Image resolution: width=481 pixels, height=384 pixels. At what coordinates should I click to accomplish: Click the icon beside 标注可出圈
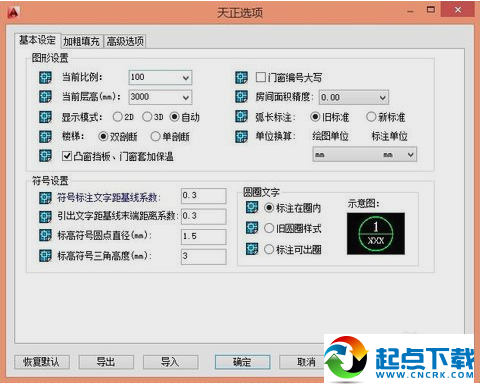coord(252,249)
